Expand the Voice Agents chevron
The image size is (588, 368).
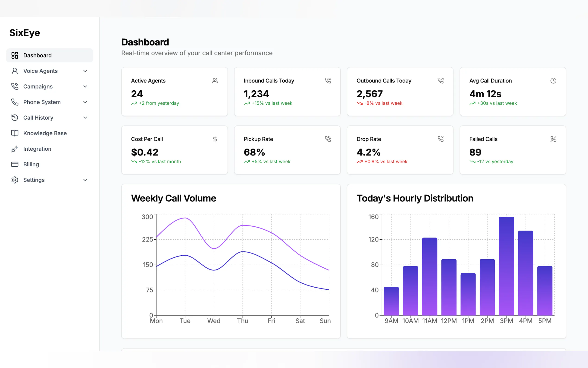coord(85,71)
